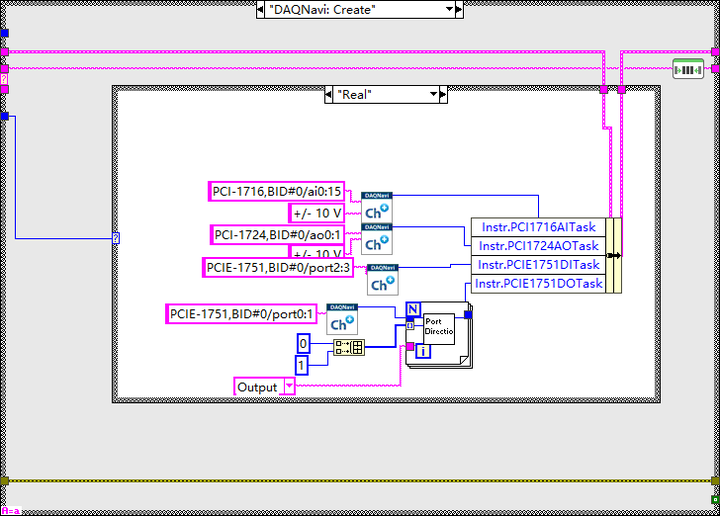Open the Output enum constant dropdown
The height and width of the screenshot is (516, 720).
289,387
